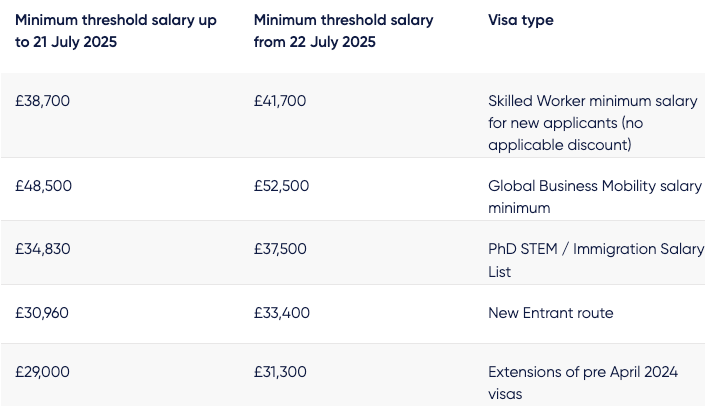Click the Skilled Worker minimum salary description
Viewport: 708px width, 409px height.
(592, 123)
